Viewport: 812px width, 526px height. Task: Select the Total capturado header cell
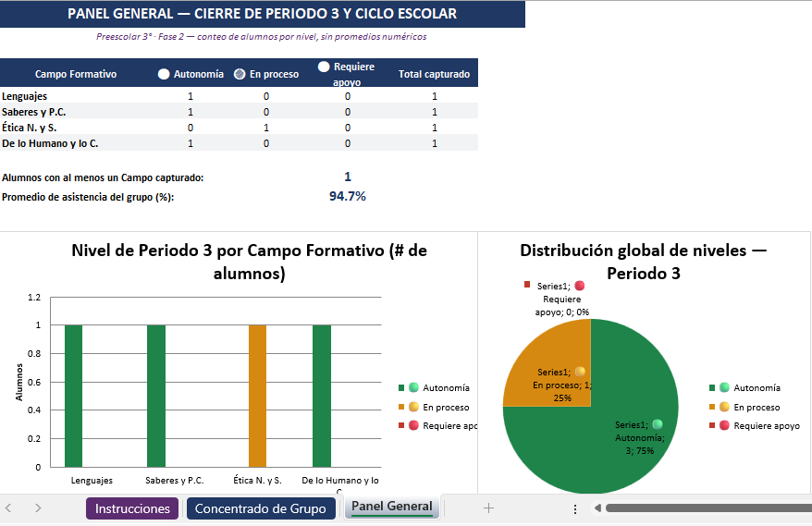(x=434, y=74)
